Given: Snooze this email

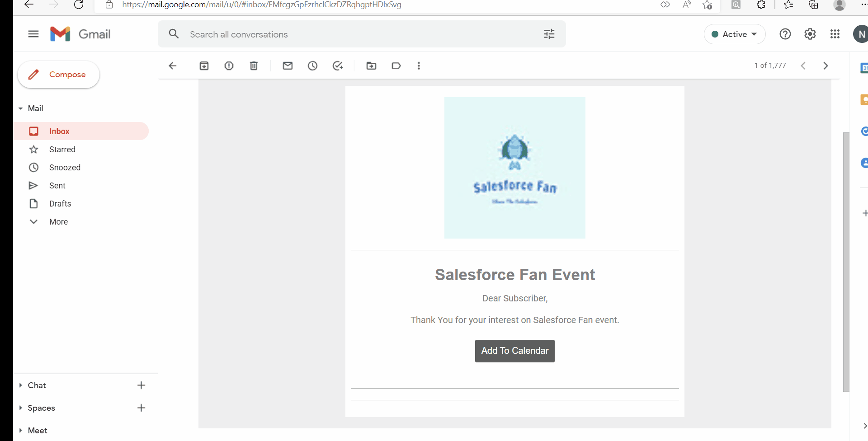Looking at the screenshot, I should click(313, 66).
